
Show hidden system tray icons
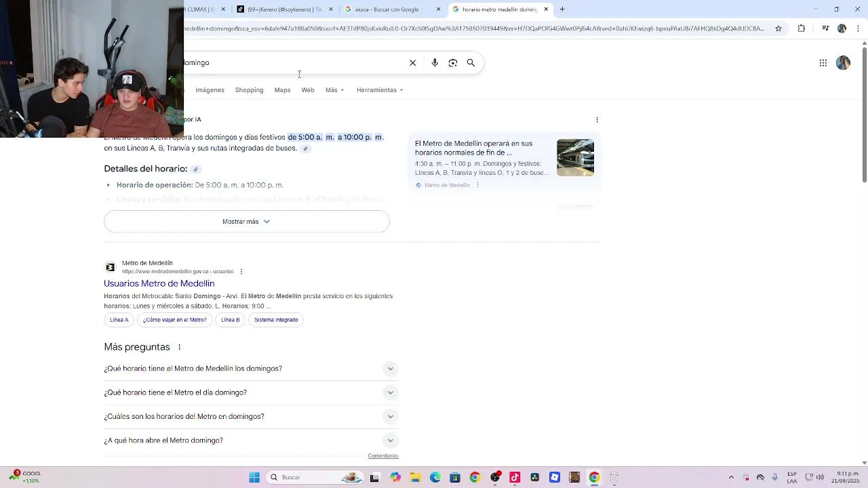[x=731, y=478]
